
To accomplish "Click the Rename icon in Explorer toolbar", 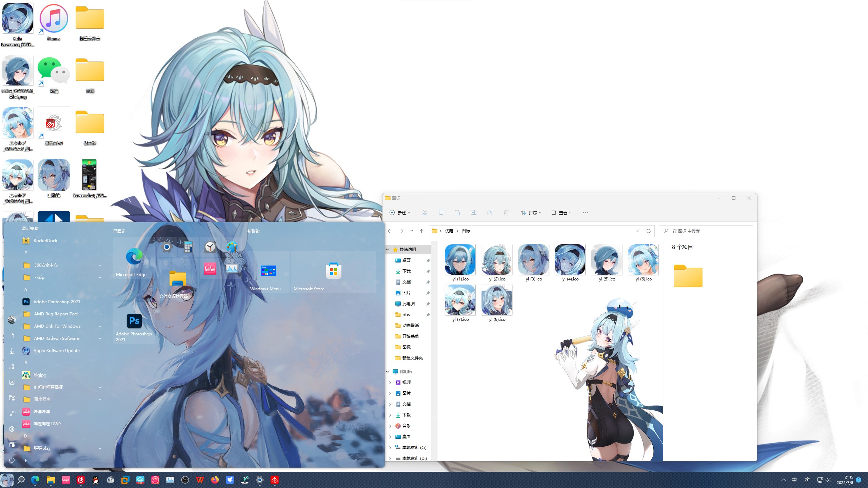I will point(473,213).
